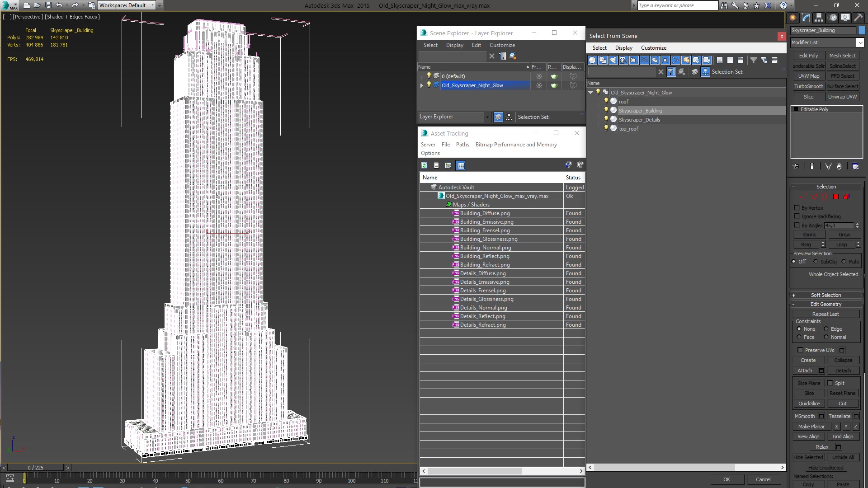Image resolution: width=868 pixels, height=488 pixels.
Task: Select Vertex sub-object level icon
Action: (x=803, y=197)
